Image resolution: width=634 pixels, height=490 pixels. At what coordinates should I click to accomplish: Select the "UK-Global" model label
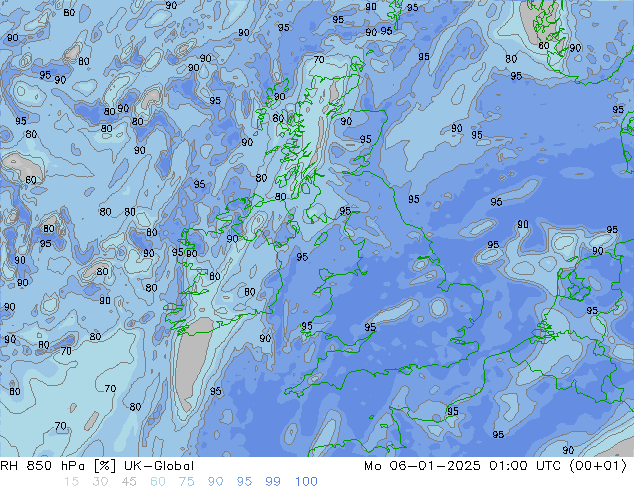159,466
